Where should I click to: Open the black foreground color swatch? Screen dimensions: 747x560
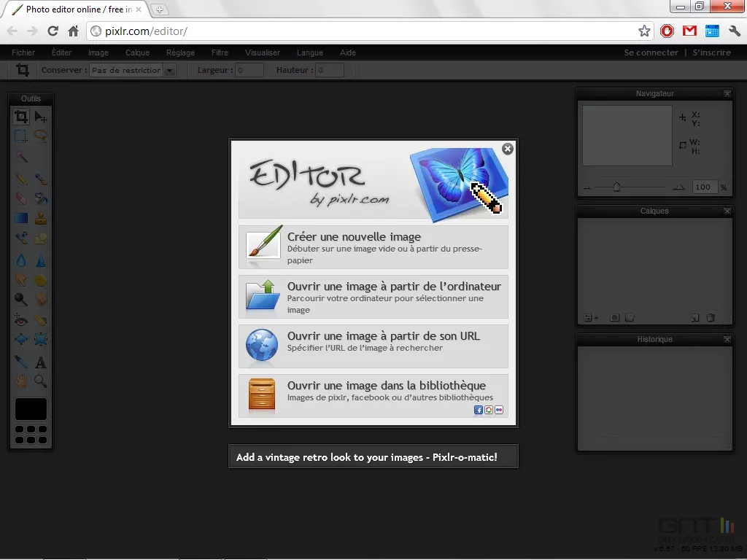coord(30,408)
